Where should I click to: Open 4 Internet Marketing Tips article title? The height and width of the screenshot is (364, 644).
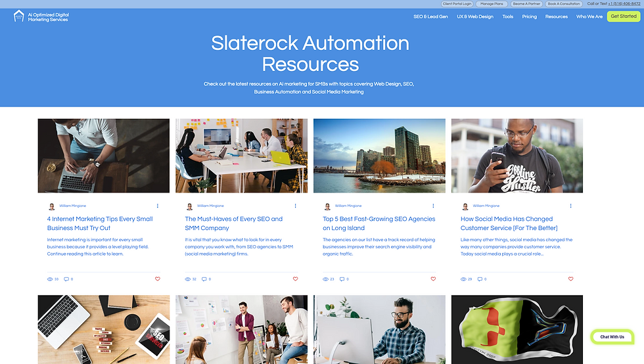coord(100,223)
